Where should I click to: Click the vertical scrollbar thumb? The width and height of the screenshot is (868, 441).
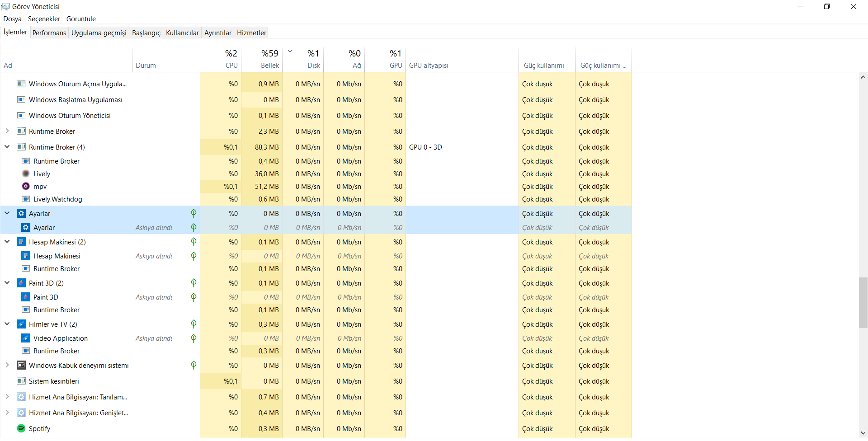tap(863, 303)
